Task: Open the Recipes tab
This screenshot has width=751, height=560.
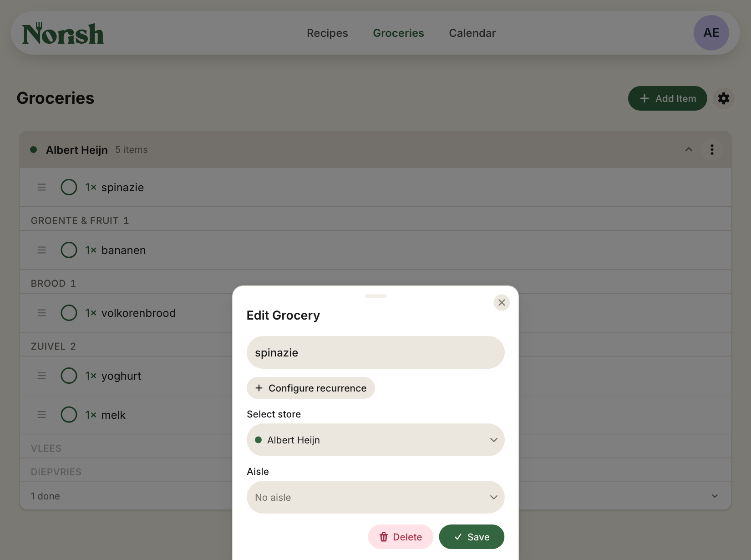Action: (x=327, y=33)
